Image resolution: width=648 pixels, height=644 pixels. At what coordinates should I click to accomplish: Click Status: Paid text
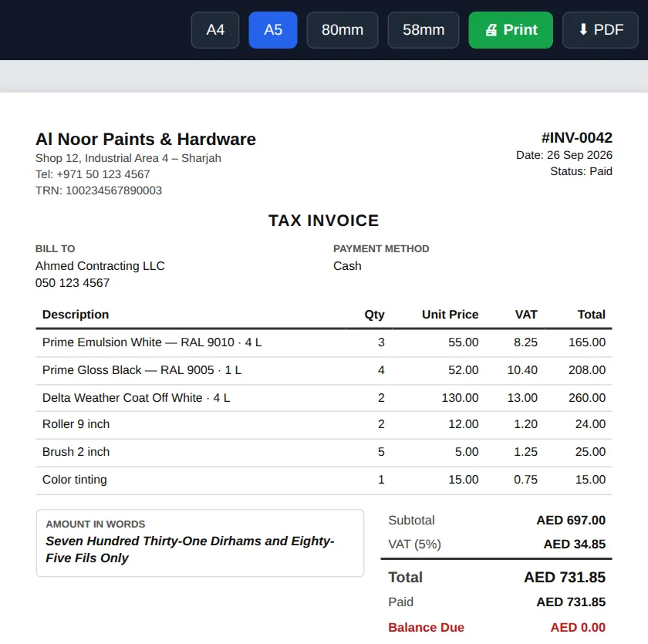click(581, 171)
